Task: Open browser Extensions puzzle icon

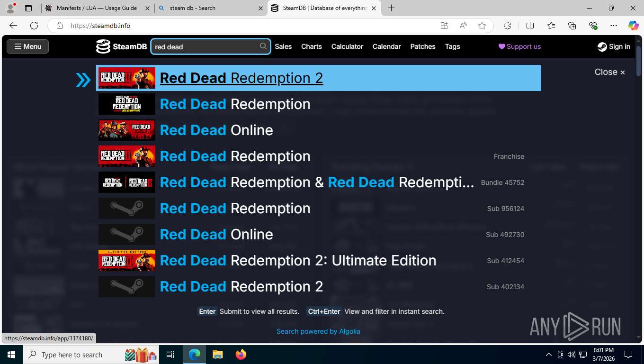Action: tap(508, 26)
